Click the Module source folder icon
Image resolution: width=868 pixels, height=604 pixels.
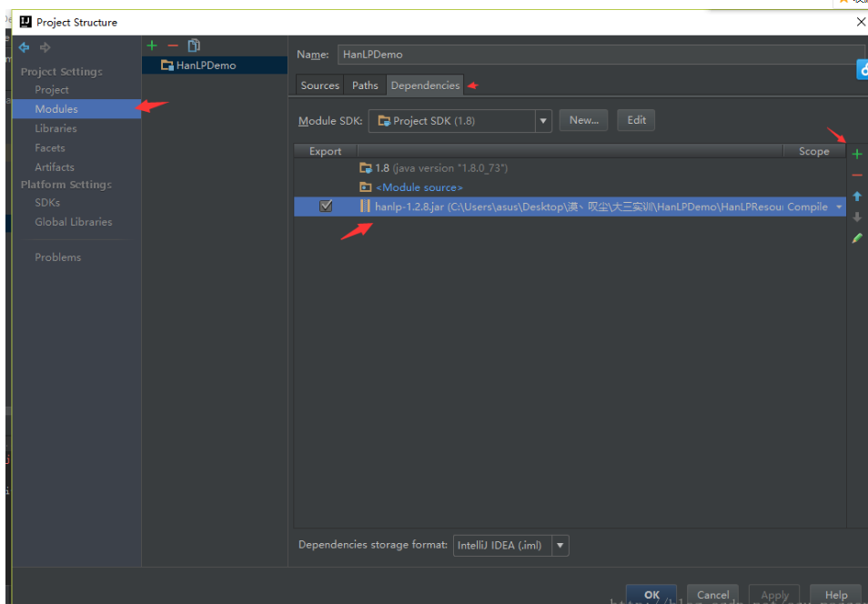click(x=366, y=187)
